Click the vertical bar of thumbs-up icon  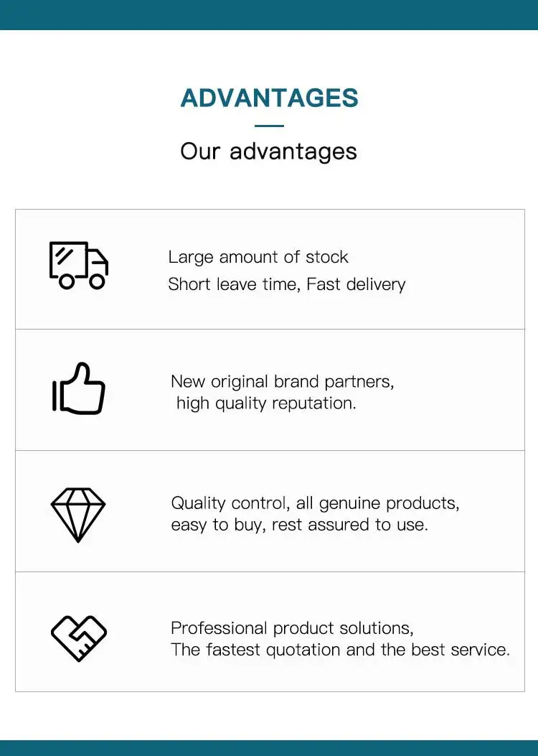coord(55,396)
